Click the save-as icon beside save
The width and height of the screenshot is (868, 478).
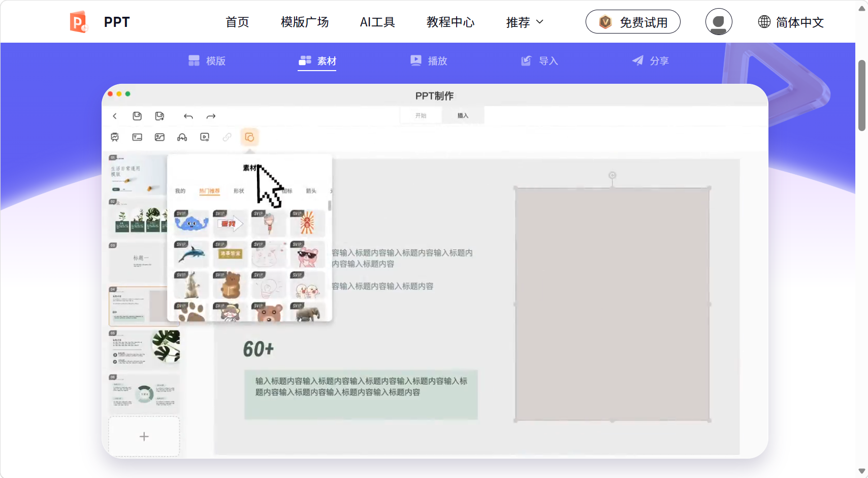pyautogui.click(x=159, y=116)
